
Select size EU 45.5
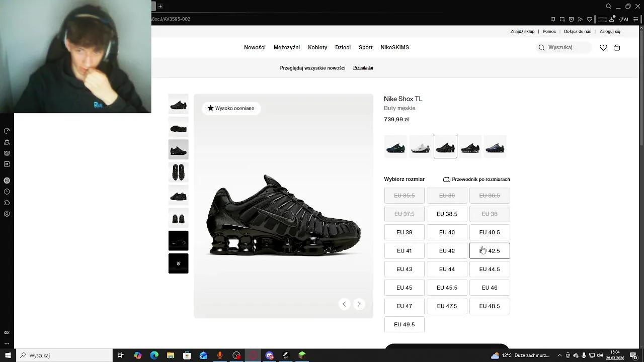[447, 288]
